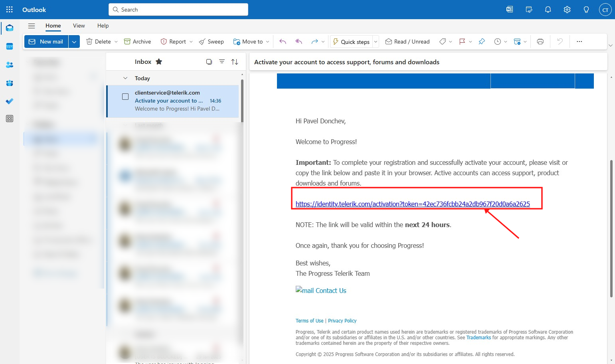Click the Report button
This screenshot has width=615, height=364.
click(x=173, y=42)
